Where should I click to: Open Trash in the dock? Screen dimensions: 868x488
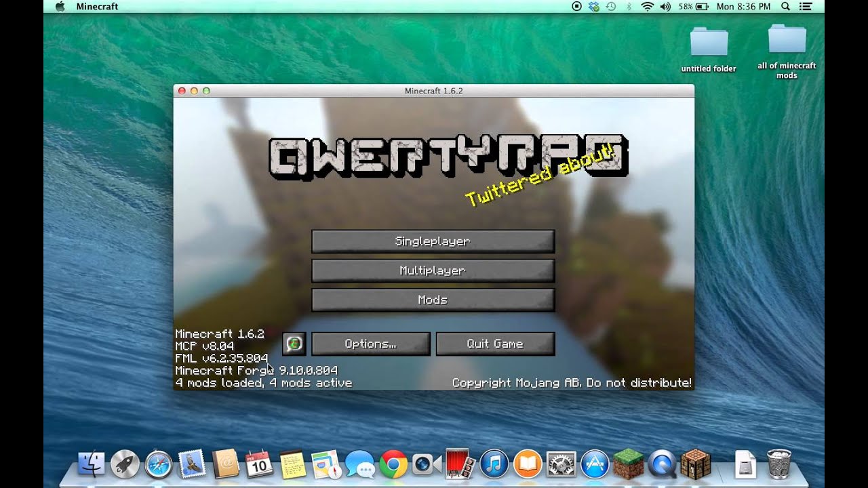[779, 464]
